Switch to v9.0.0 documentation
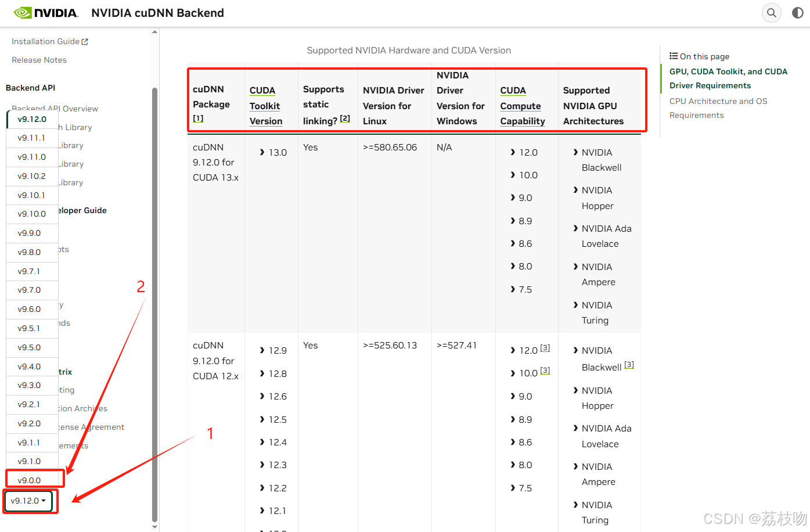810x532 pixels. [x=32, y=480]
